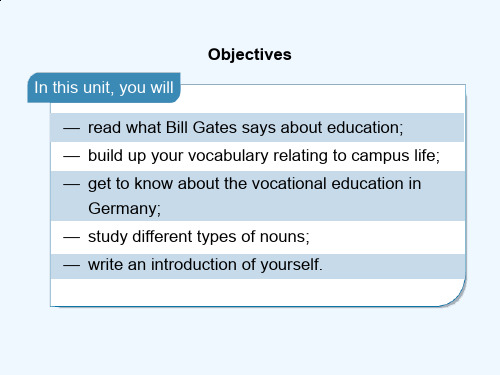Viewport: 500px width, 375px height.
Task: Click the word "yourself." ending the list
Action: tap(291, 265)
